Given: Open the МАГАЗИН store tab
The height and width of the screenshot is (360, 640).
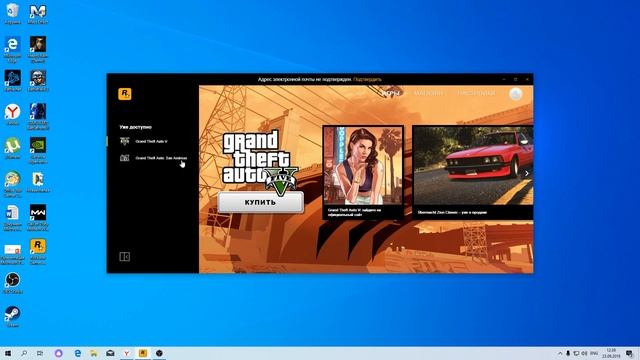Looking at the screenshot, I should 429,93.
